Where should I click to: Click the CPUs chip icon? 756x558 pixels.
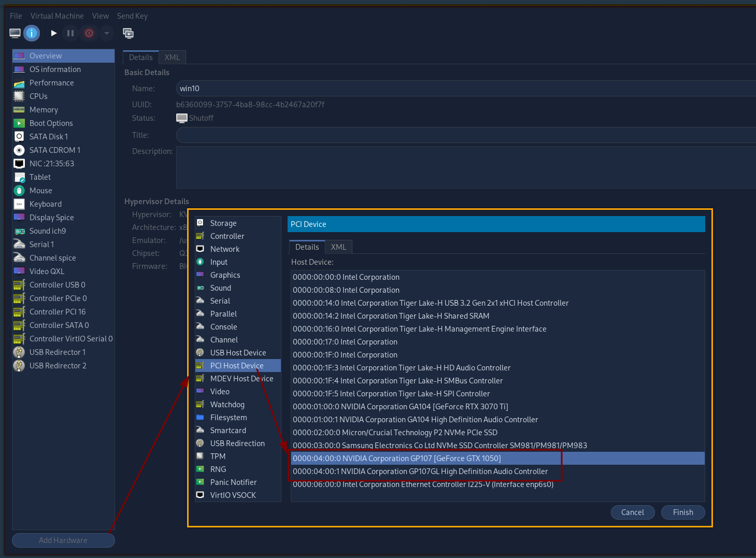pyautogui.click(x=19, y=96)
